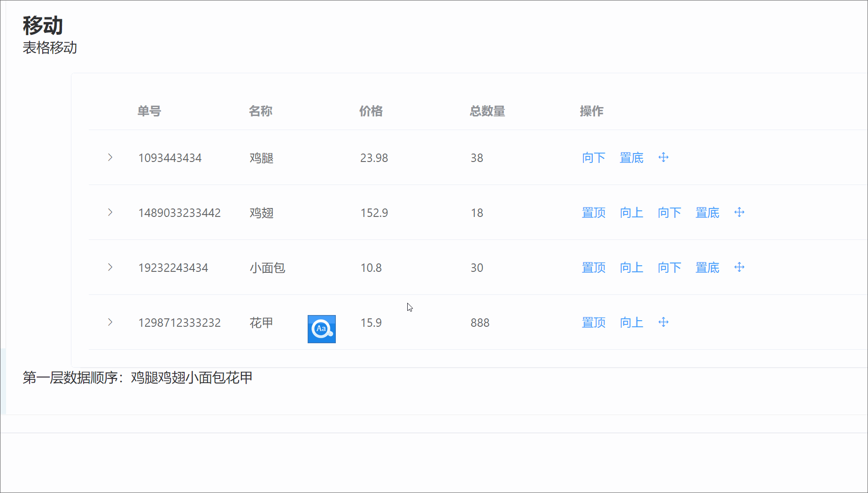868x493 pixels.
Task: Click 置顶 link for 花甲
Action: [593, 323]
